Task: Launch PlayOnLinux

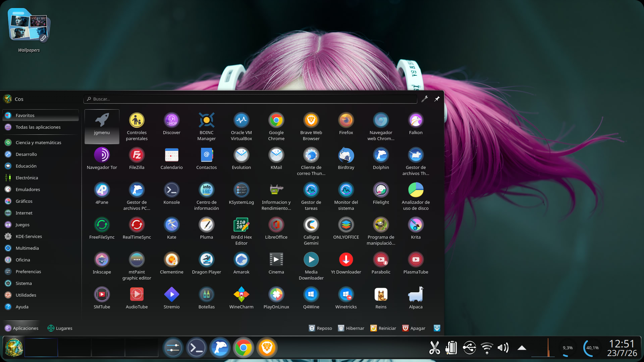Action: click(276, 298)
